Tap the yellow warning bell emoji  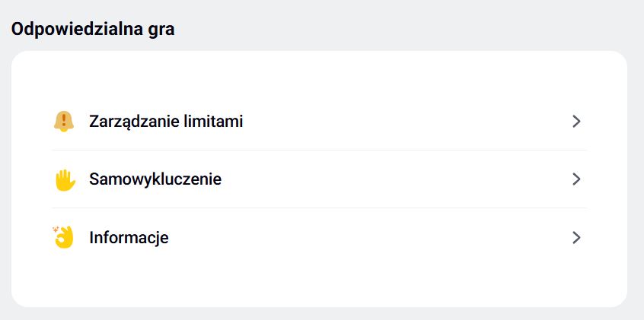tap(64, 121)
